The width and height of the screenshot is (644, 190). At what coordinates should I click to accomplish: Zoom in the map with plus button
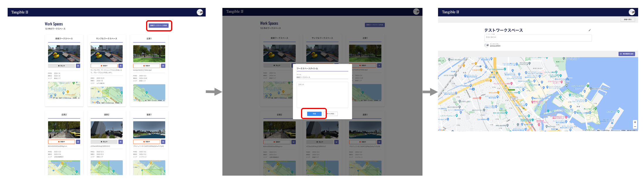tap(635, 122)
